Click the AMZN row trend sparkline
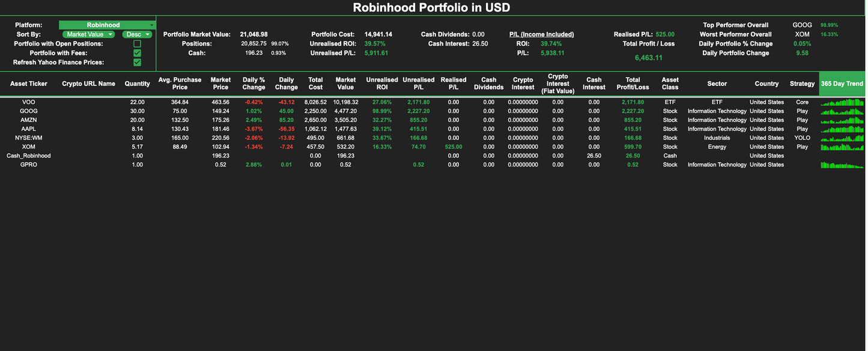Screen dimensions: 868x351 [842, 120]
